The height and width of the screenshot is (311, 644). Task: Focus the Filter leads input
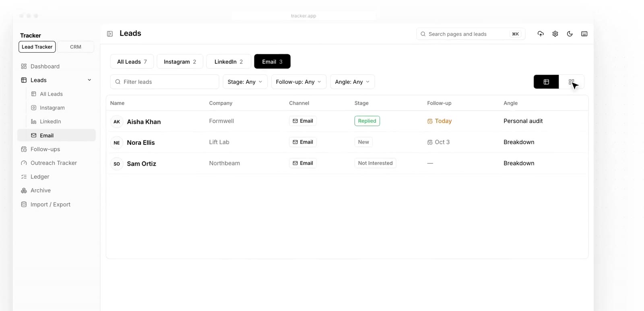(165, 82)
